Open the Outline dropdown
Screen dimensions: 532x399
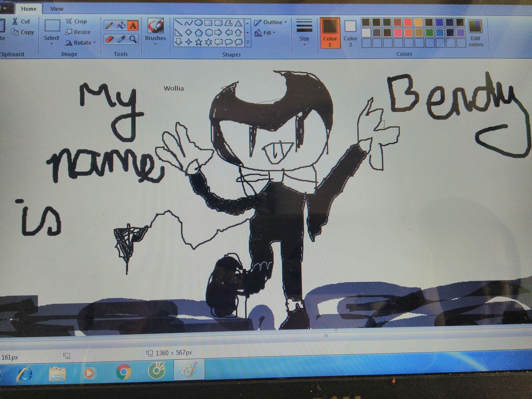[270, 22]
